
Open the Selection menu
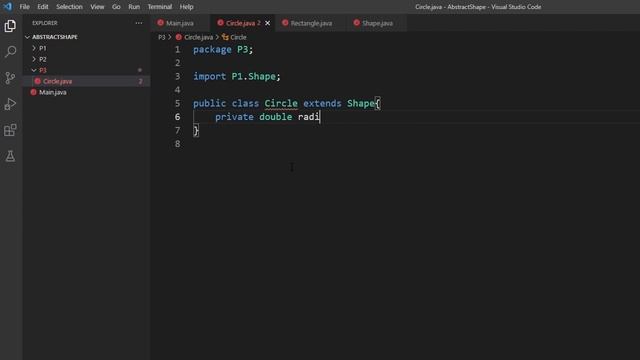pos(69,7)
